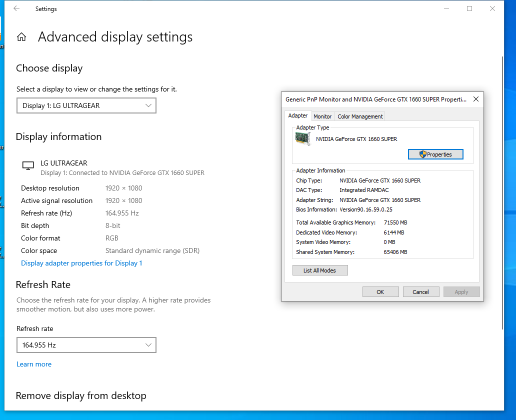Select the 164.955 Hz refresh rate value text
516x420 pixels.
[122, 213]
